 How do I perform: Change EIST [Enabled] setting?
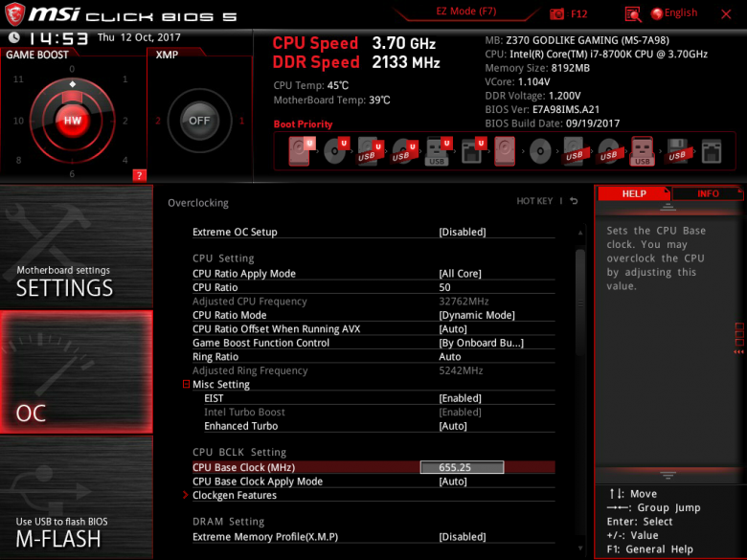379,398
